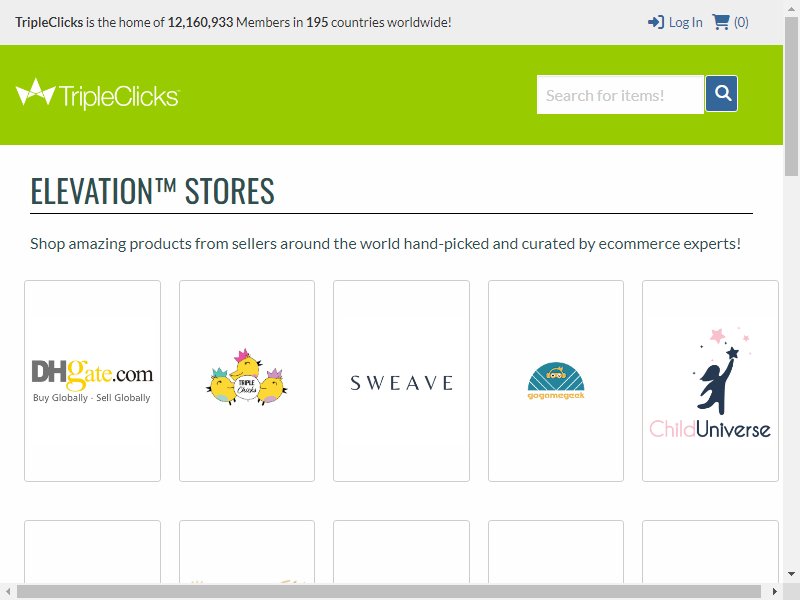This screenshot has height=600, width=800.
Task: Click the horizontal scrollbar thumb
Action: coord(389,592)
